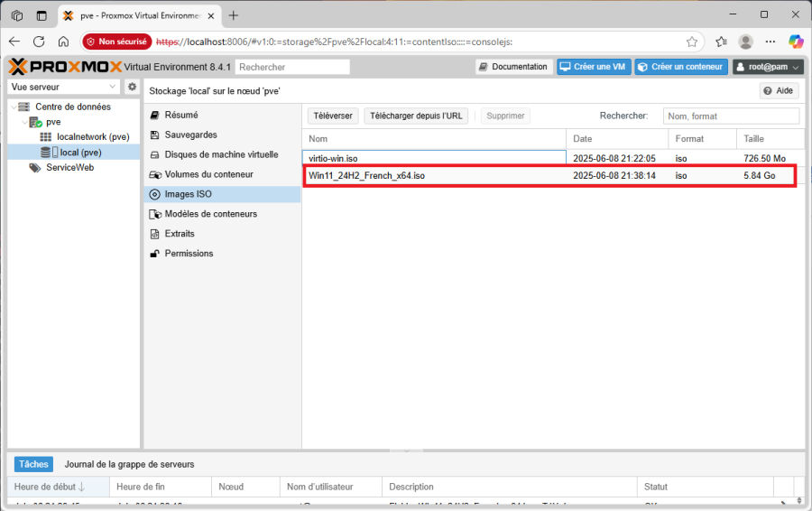This screenshot has height=511, width=812.
Task: Click the Téléverser upload button
Action: [x=332, y=116]
